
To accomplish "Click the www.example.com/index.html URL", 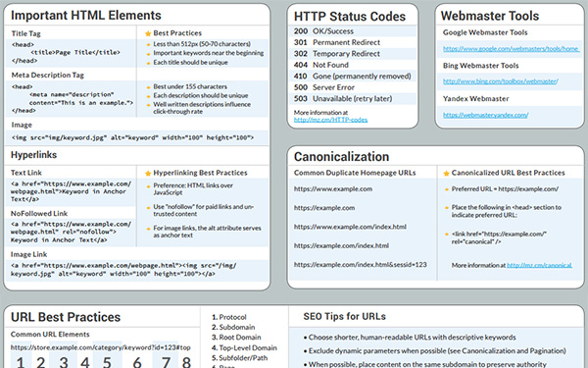I will 350,227.
